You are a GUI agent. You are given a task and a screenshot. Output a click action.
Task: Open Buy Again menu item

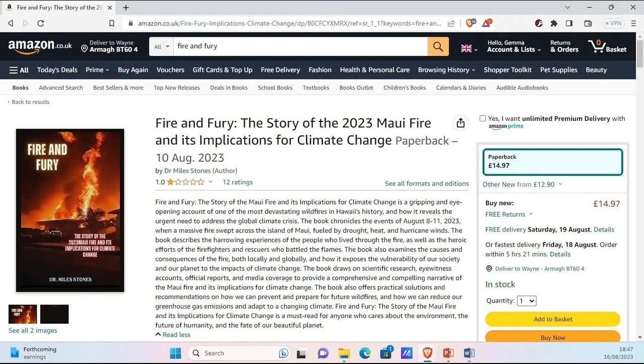(x=133, y=70)
